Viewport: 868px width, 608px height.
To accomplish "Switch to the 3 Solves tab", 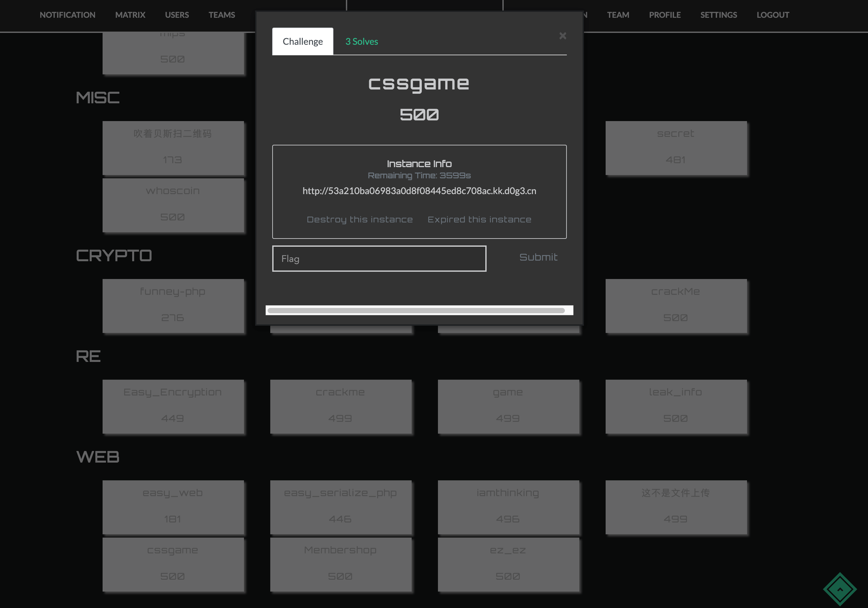I will (361, 41).
